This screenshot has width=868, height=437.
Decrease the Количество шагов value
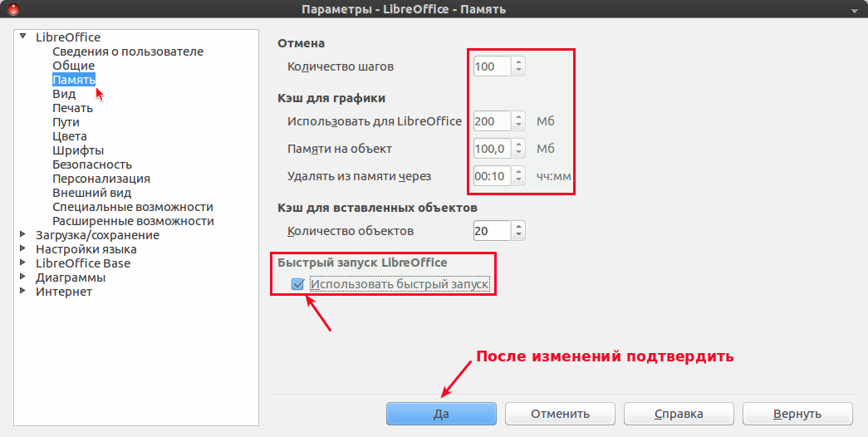click(518, 71)
